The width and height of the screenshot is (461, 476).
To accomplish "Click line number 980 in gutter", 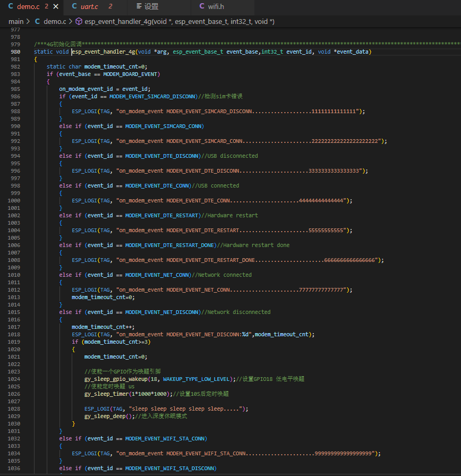I will [x=15, y=52].
